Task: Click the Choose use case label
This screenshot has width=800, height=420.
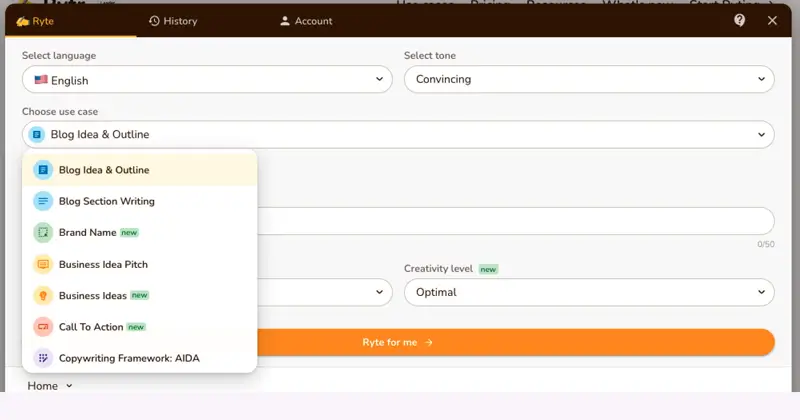Action: [x=60, y=111]
